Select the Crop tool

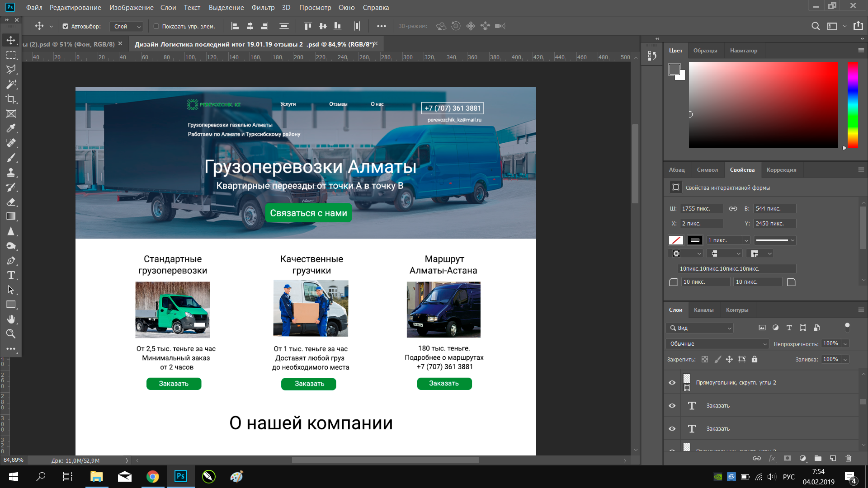coord(11,99)
